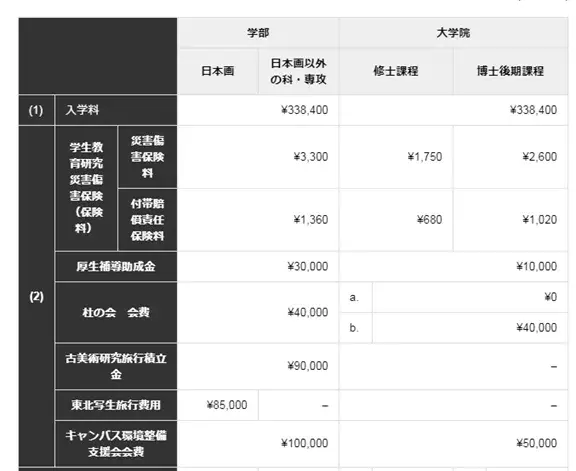Select the 杜の会 会費 row label
This screenshot has height=471, width=576.
click(116, 312)
